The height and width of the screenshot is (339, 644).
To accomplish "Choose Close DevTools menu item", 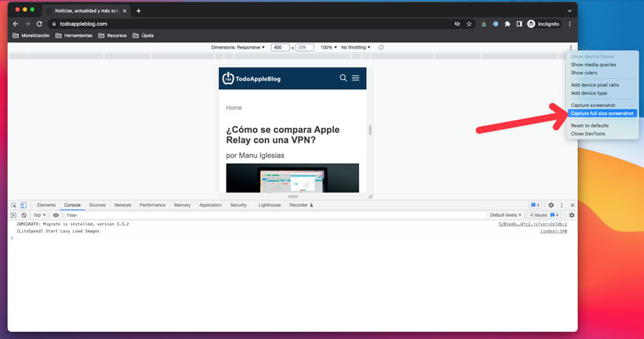I will click(588, 134).
